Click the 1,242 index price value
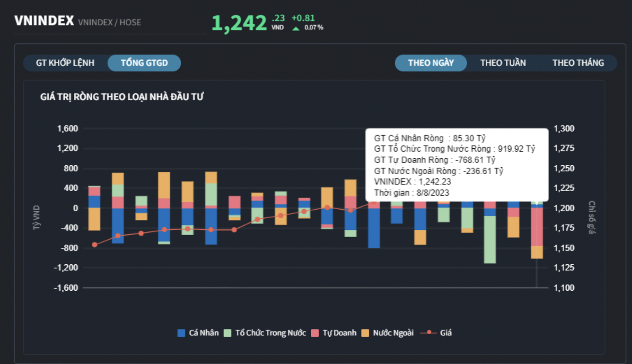 point(239,23)
